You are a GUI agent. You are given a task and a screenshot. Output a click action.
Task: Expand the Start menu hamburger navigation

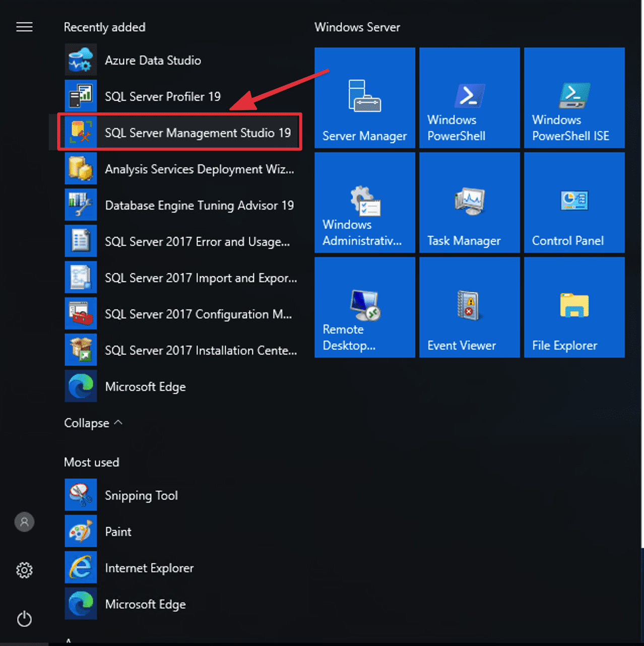click(24, 27)
